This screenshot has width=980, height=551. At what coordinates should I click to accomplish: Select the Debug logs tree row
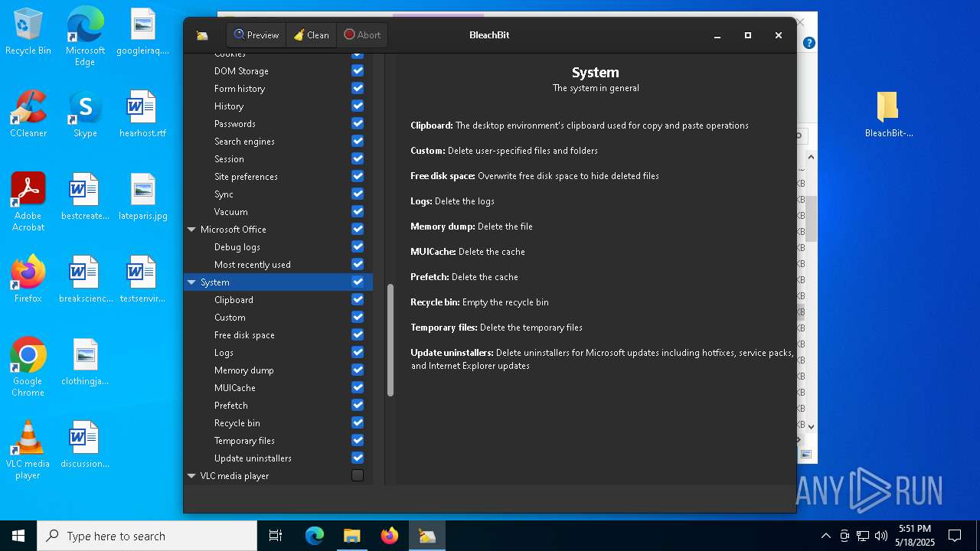click(x=278, y=247)
